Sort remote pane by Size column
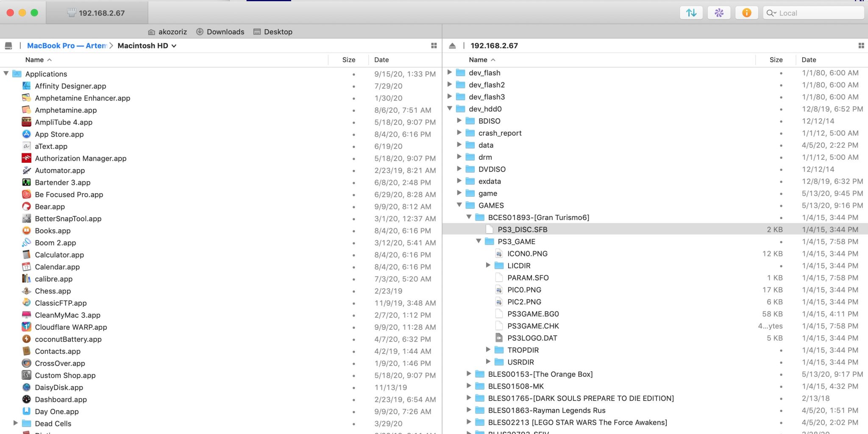 click(776, 60)
